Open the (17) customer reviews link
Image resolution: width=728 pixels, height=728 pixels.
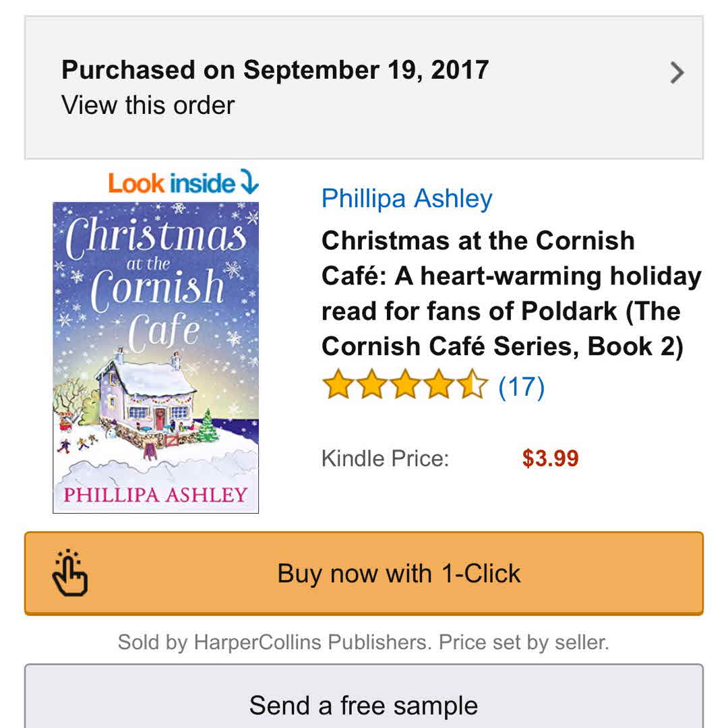(521, 387)
